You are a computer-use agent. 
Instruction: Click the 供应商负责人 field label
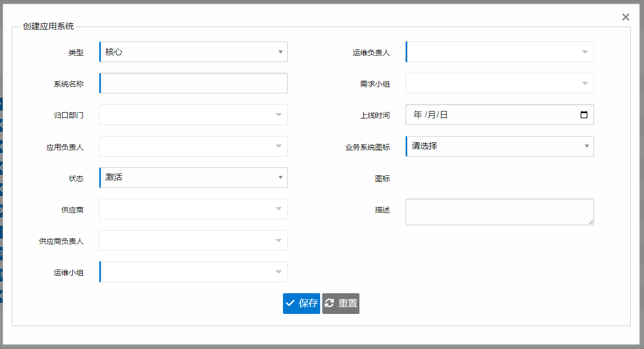61,241
